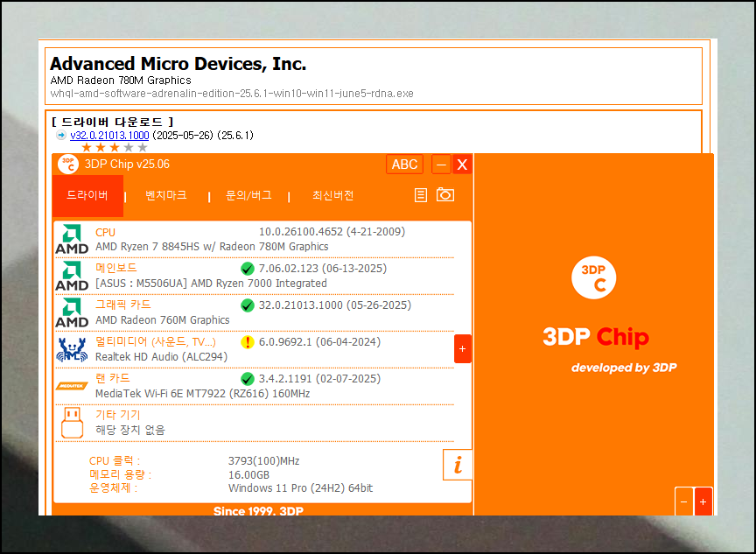The height and width of the screenshot is (554, 756).
Task: Click the MediaTek logo icon
Action: pyautogui.click(x=72, y=386)
